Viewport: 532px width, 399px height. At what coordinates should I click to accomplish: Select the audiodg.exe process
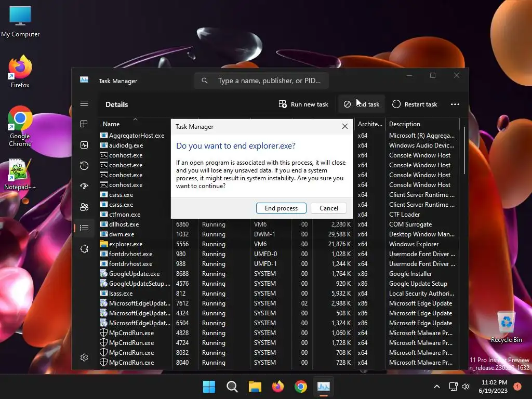126,145
